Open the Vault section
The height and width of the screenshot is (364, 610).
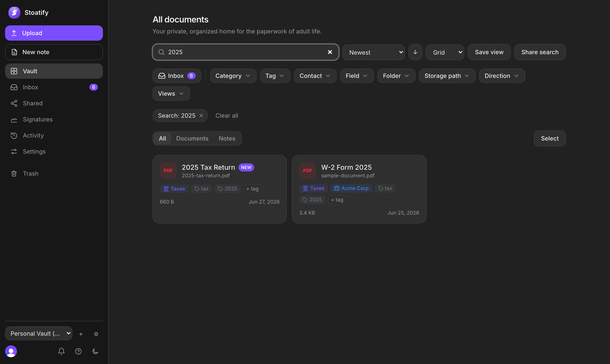pos(54,71)
